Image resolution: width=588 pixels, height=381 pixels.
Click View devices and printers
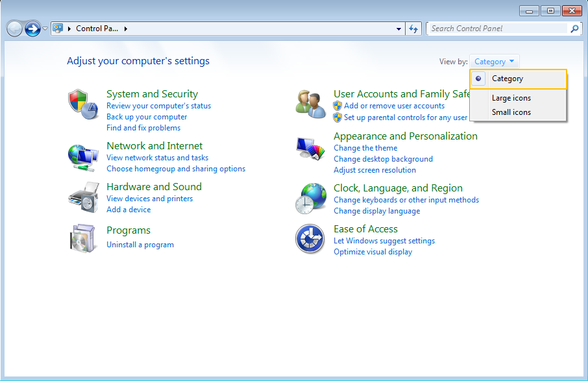150,199
